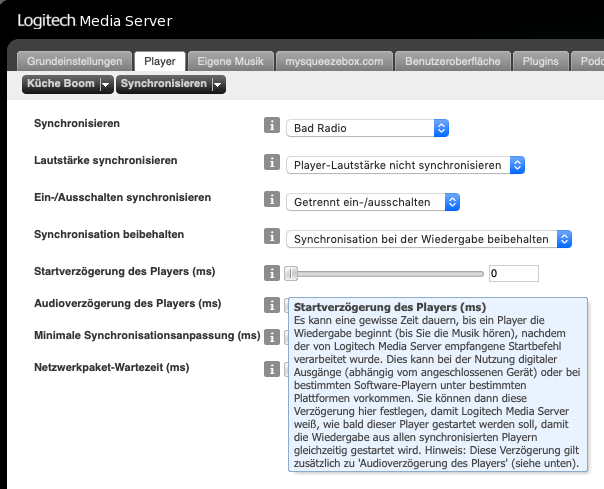Viewport: 604px width, 489px height.
Task: Open Synchronisation bei der Wiedergabe beibehalten dropdown
Action: (428, 239)
